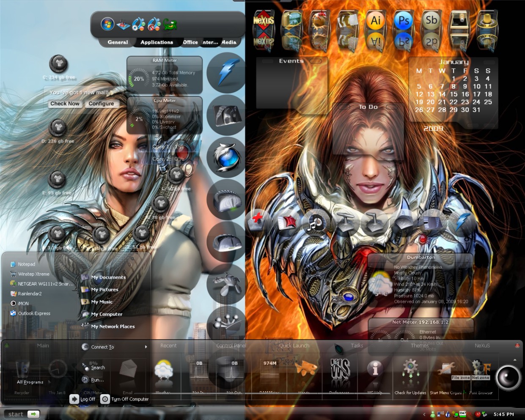Click the E: 95 gb free drive orb
The width and height of the screenshot is (525, 420).
[x=57, y=179]
